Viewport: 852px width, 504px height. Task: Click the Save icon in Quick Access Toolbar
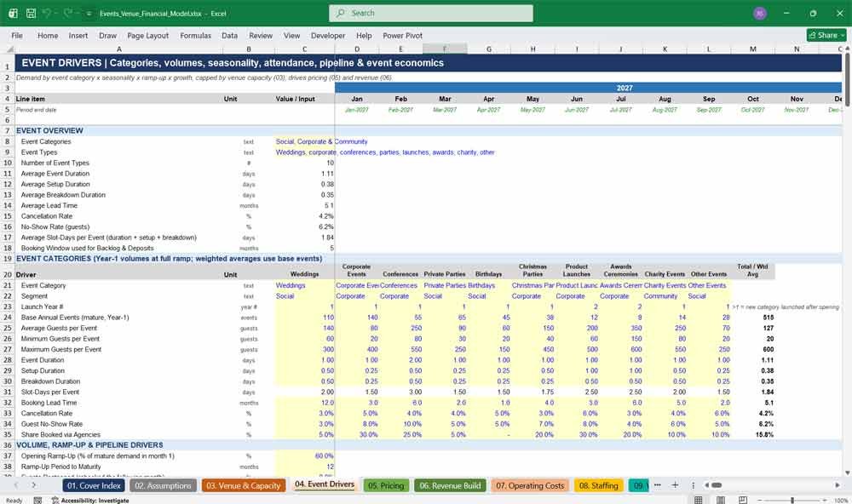click(x=31, y=13)
